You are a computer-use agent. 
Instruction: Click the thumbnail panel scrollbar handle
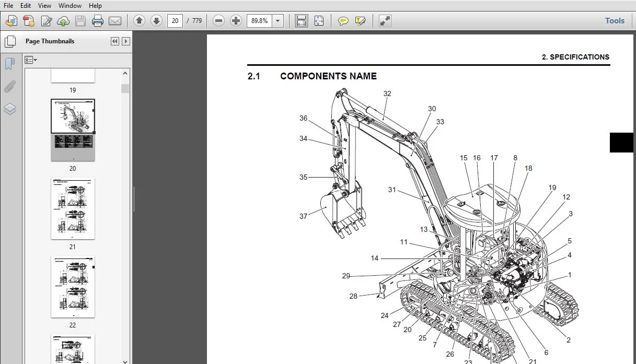point(125,88)
